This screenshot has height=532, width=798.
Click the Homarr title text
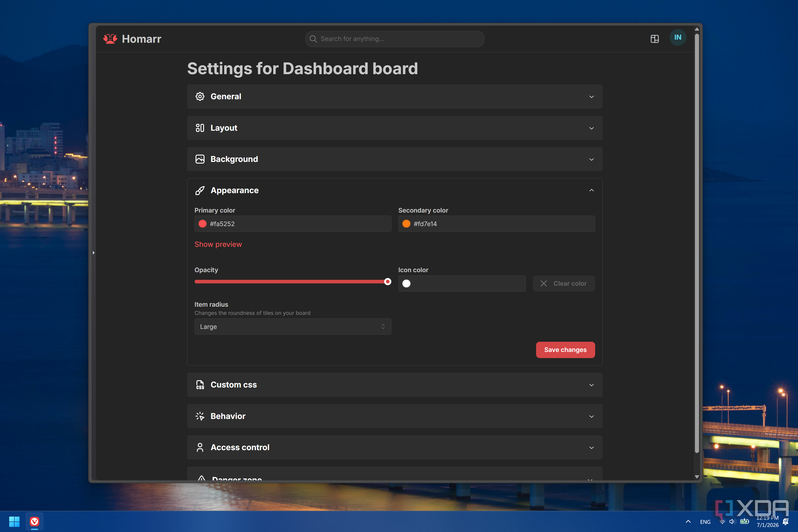(x=141, y=39)
